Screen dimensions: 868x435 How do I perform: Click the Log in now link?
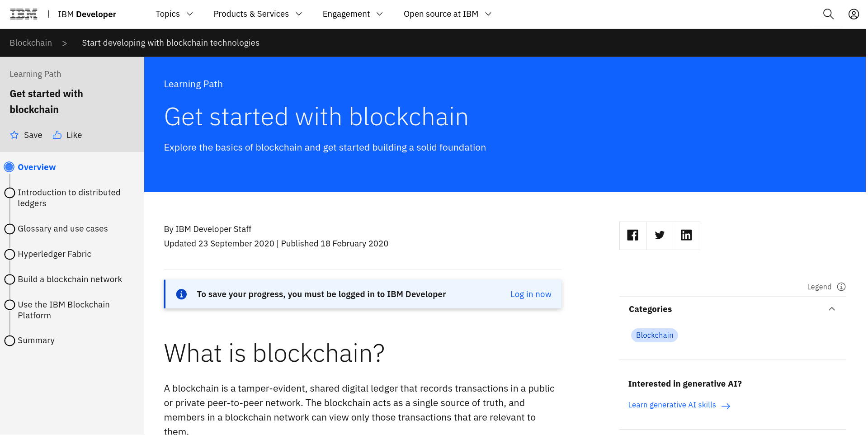tap(531, 294)
